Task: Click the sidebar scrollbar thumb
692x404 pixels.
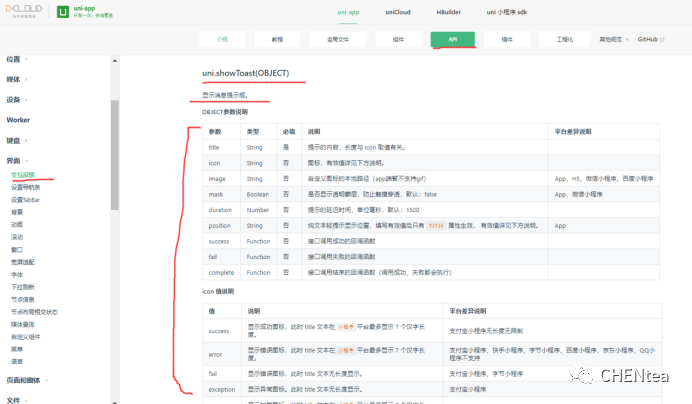Action: pos(115,155)
